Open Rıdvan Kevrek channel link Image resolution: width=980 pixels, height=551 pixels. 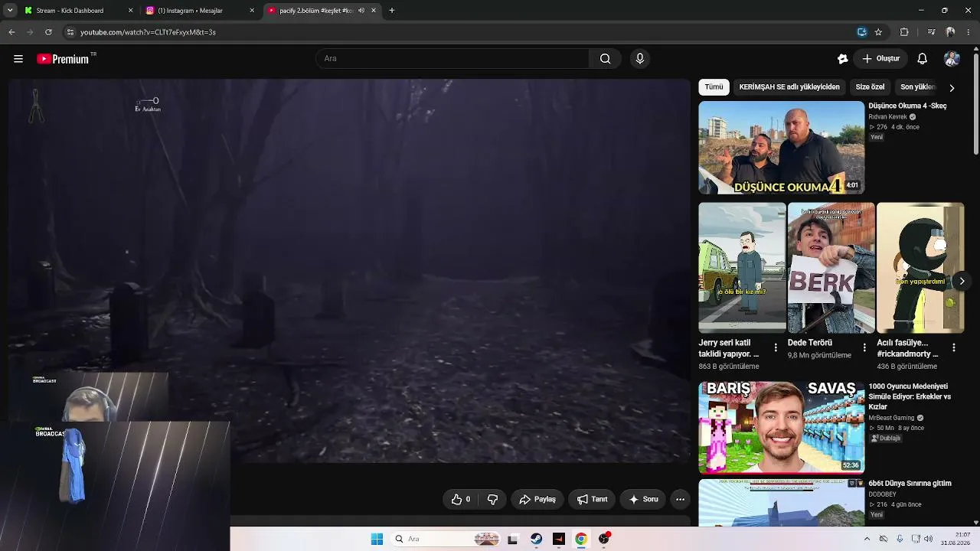point(887,117)
